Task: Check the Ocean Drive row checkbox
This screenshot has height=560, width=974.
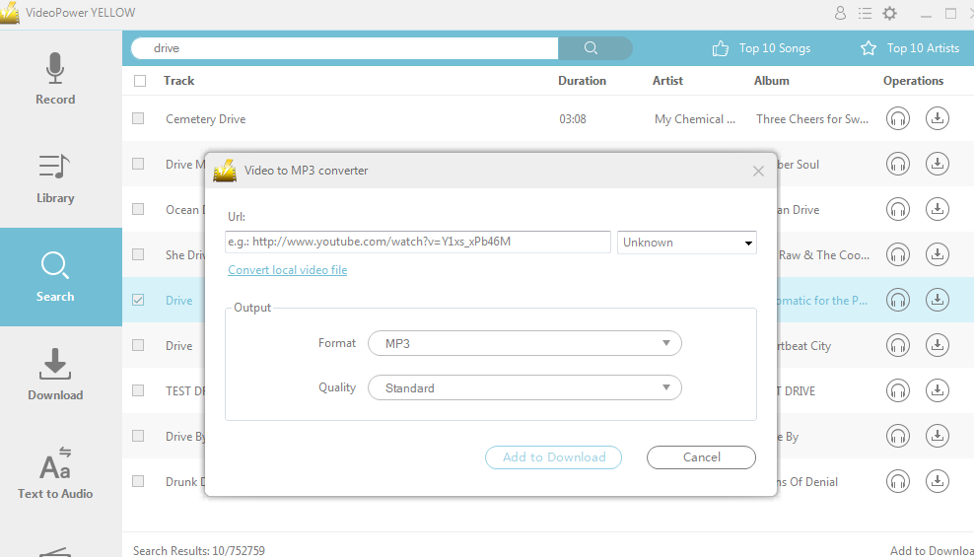Action: pos(138,209)
